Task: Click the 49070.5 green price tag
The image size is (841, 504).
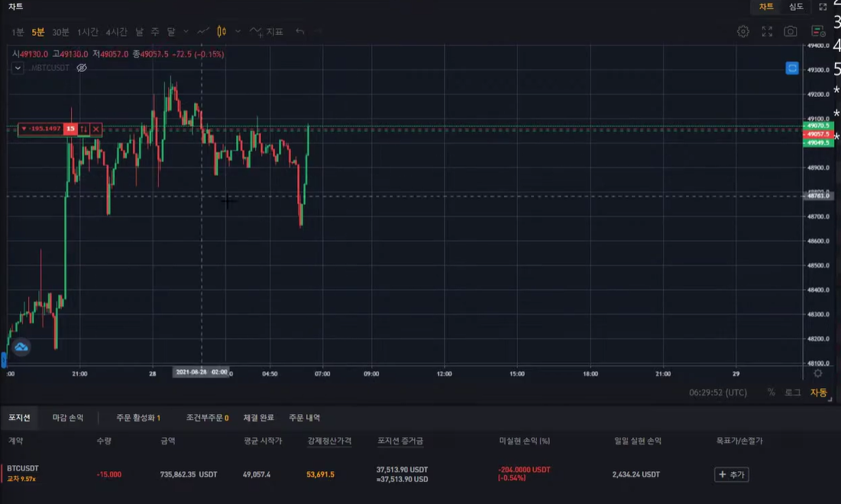Action: [x=819, y=126]
